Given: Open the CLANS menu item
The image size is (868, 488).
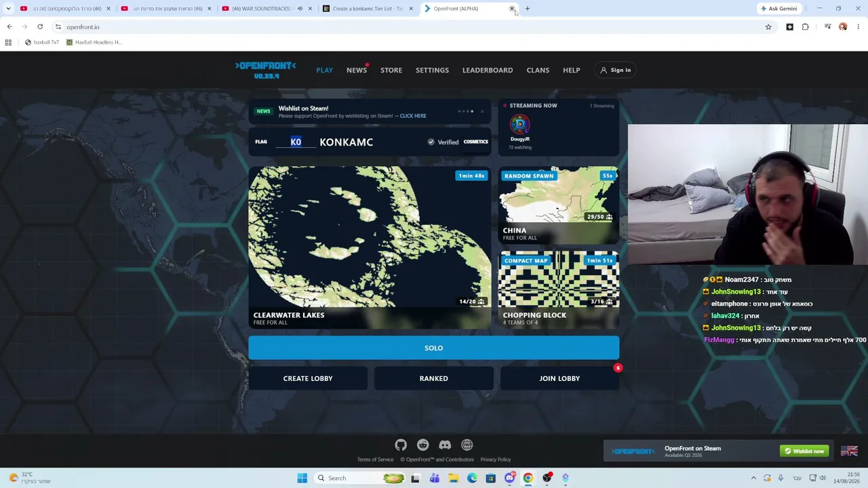Looking at the screenshot, I should (538, 70).
